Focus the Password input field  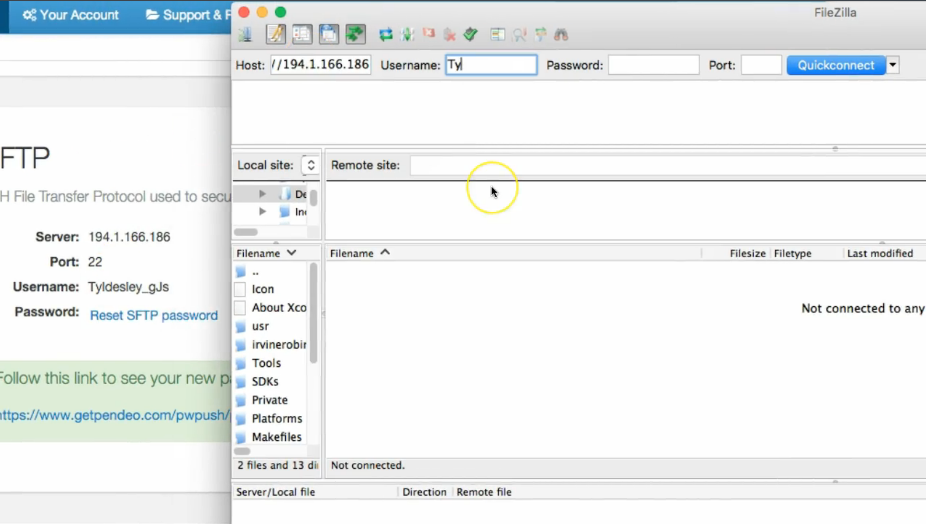click(x=653, y=65)
